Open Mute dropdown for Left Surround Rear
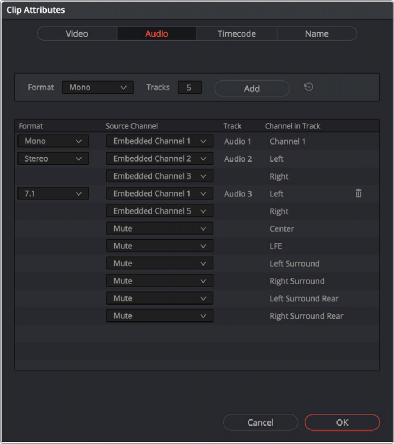The image size is (394, 444). (x=160, y=298)
